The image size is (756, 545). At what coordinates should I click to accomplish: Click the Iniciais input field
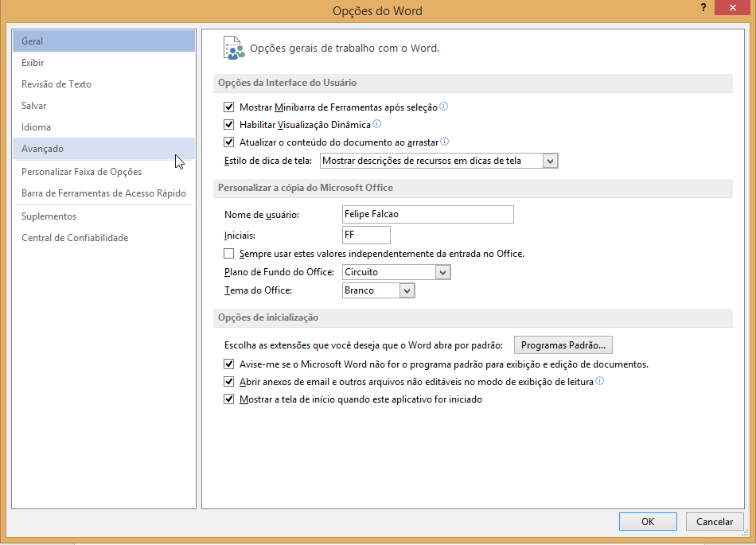366,236
